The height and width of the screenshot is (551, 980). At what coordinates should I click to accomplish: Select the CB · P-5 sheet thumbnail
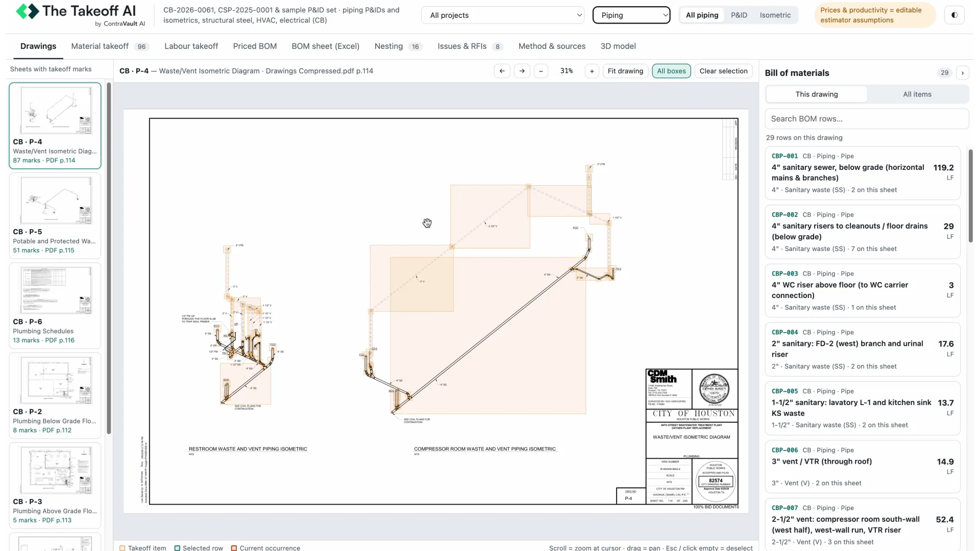pos(55,216)
